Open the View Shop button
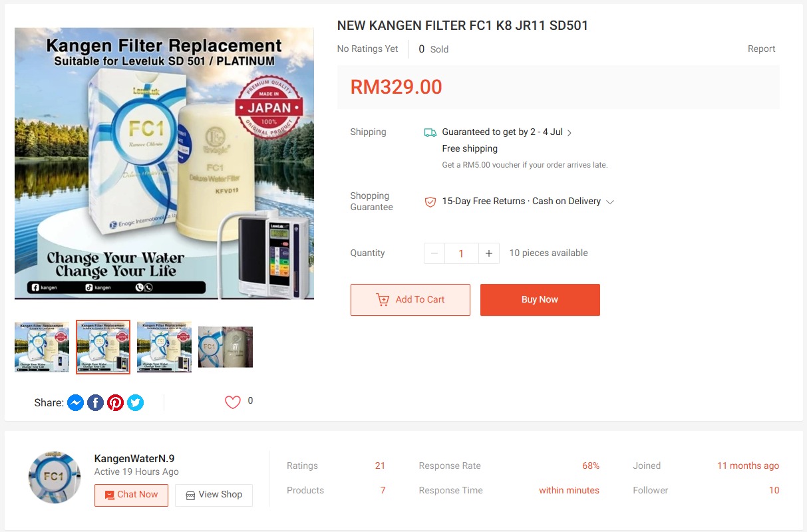 click(214, 495)
